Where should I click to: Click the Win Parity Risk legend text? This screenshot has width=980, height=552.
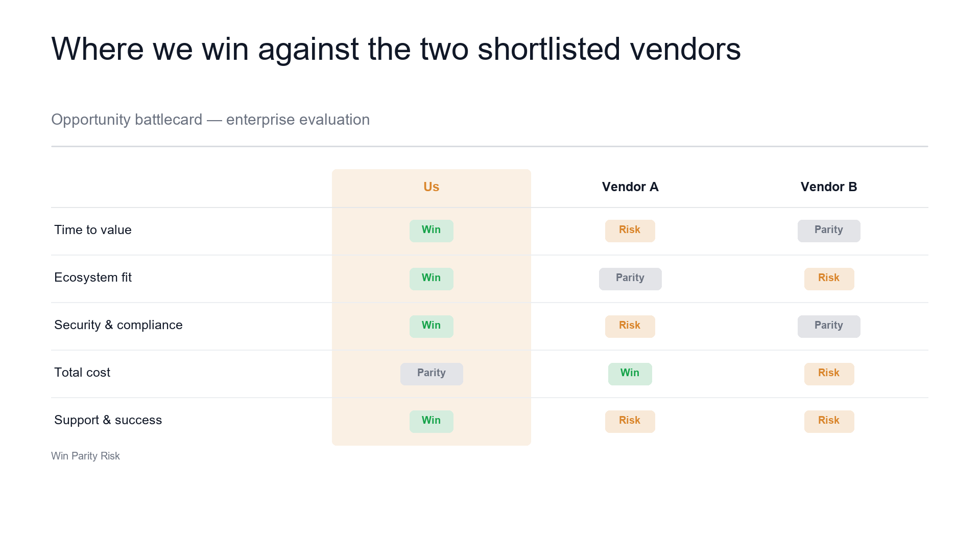pos(85,456)
